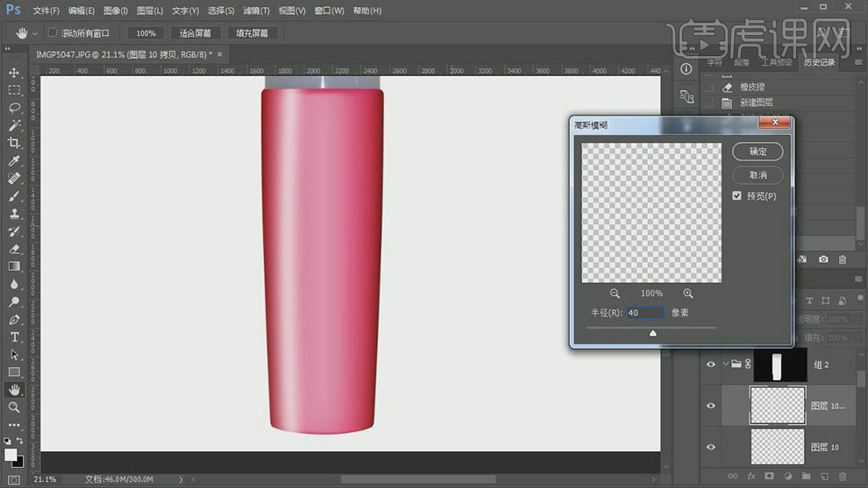Uncheck the 预览(P) preview checkbox

click(x=737, y=196)
